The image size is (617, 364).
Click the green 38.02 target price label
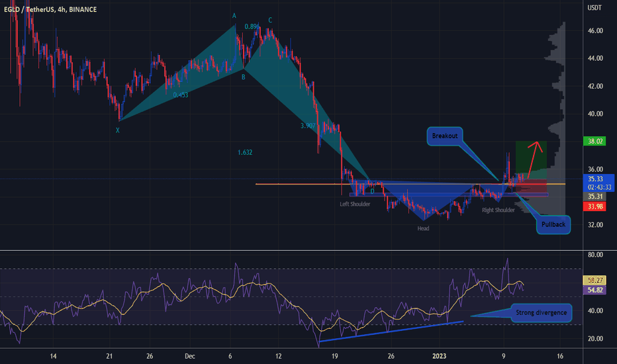point(594,141)
